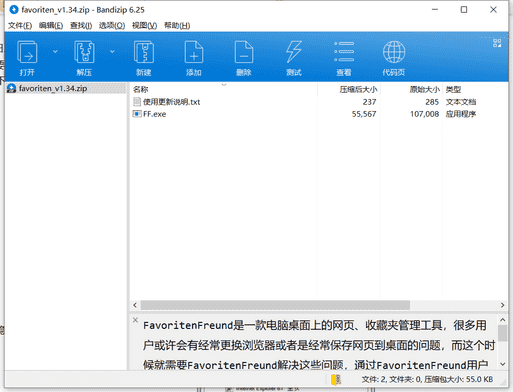
Task: Click the Add (添加) file icon
Action: [194, 52]
